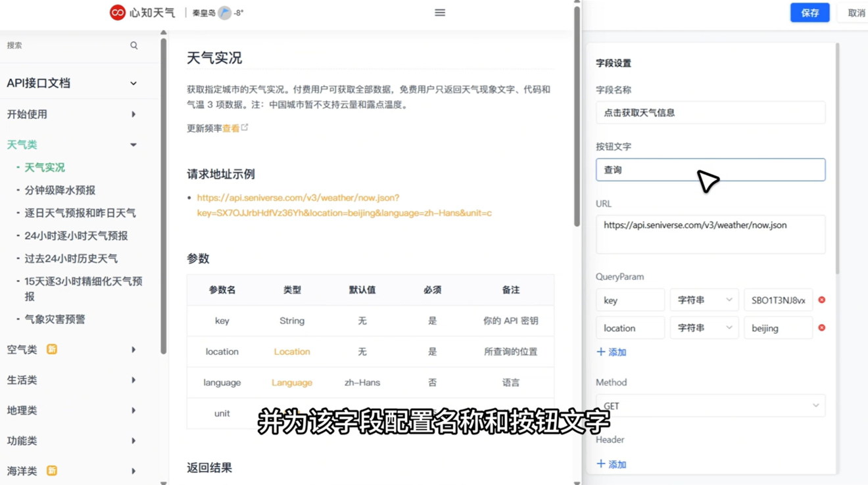Click the 字段名称 input field
This screenshot has height=485, width=868.
(710, 112)
